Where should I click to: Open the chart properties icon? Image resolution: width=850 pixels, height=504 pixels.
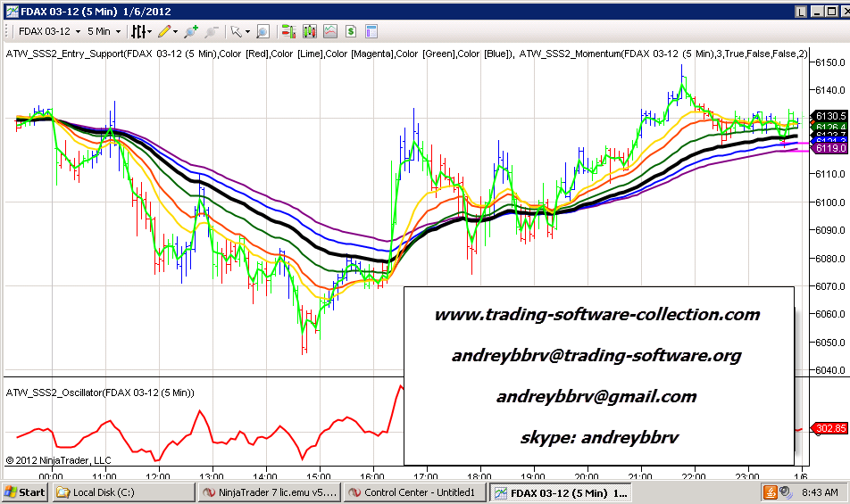click(371, 31)
